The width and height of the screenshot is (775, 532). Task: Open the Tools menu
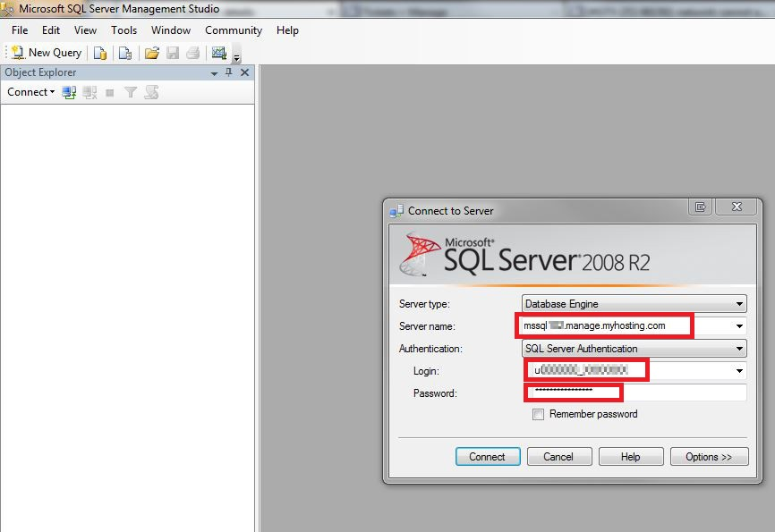point(124,30)
